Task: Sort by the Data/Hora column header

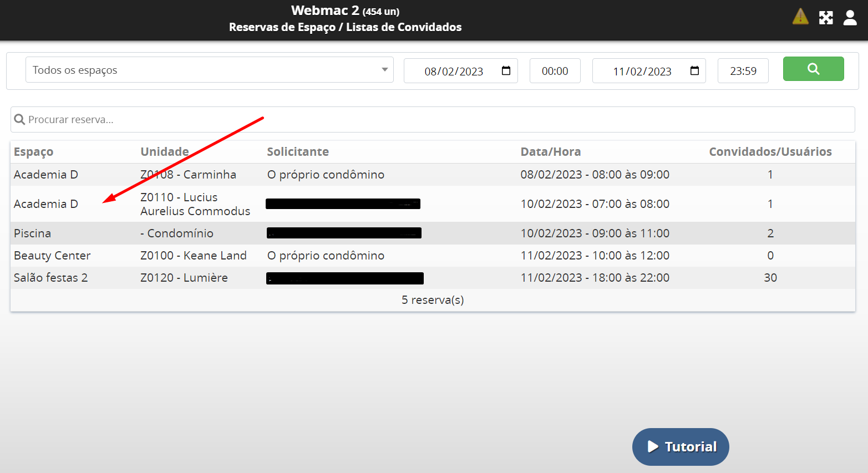Action: [x=550, y=152]
